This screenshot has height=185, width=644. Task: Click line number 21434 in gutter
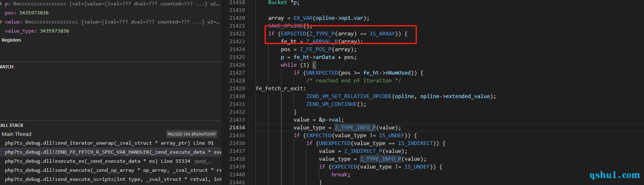(x=237, y=128)
